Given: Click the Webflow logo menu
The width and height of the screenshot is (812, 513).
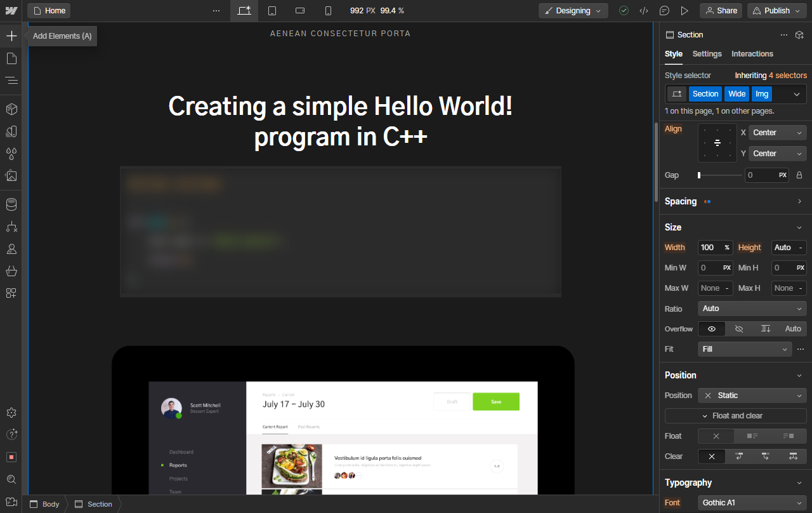Looking at the screenshot, I should coord(11,11).
